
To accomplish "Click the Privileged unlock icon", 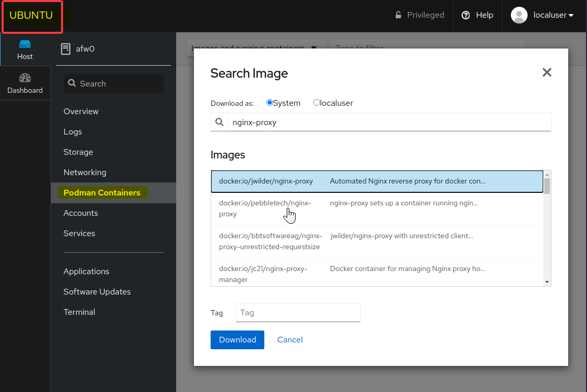I will pos(398,15).
